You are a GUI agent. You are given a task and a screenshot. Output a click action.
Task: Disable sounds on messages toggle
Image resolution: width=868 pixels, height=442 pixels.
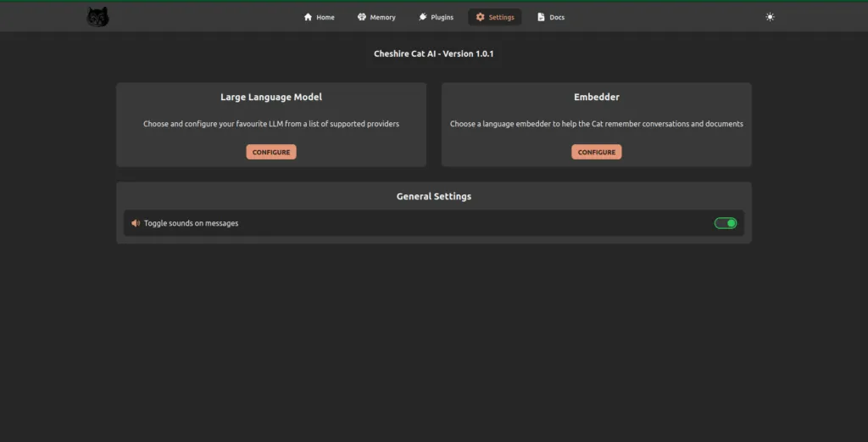pos(726,223)
